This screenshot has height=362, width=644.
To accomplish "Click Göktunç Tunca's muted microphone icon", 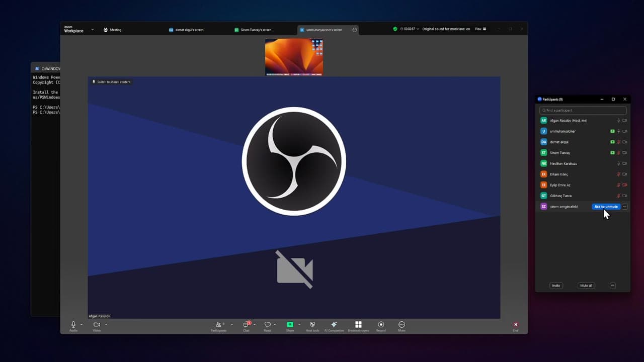I will click(619, 196).
